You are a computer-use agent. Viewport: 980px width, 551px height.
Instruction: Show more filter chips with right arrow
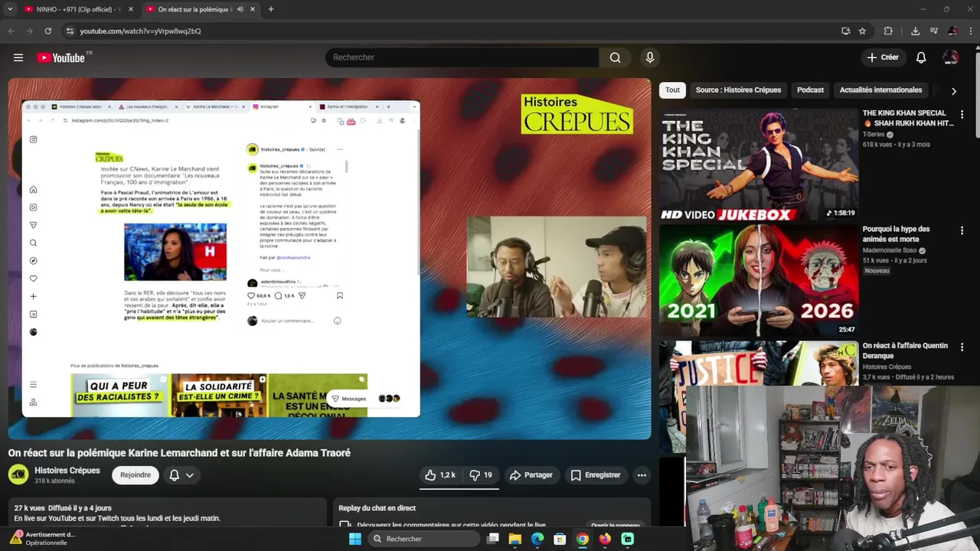pos(953,90)
